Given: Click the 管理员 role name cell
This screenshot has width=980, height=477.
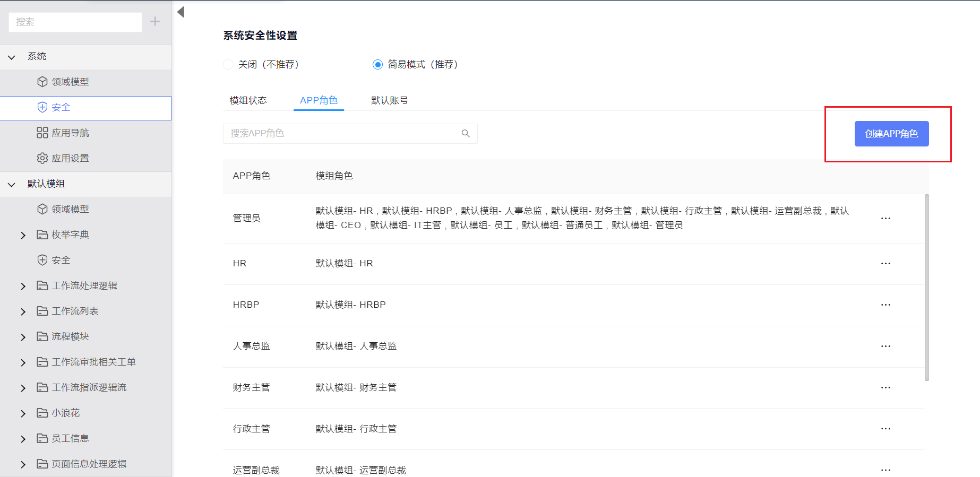Looking at the screenshot, I should [x=246, y=218].
